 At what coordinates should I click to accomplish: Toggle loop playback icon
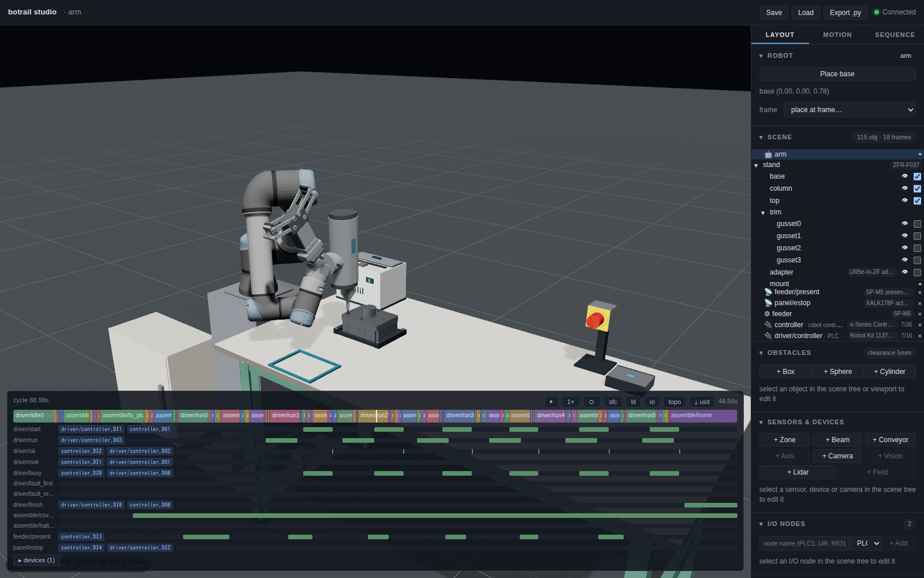click(x=591, y=402)
